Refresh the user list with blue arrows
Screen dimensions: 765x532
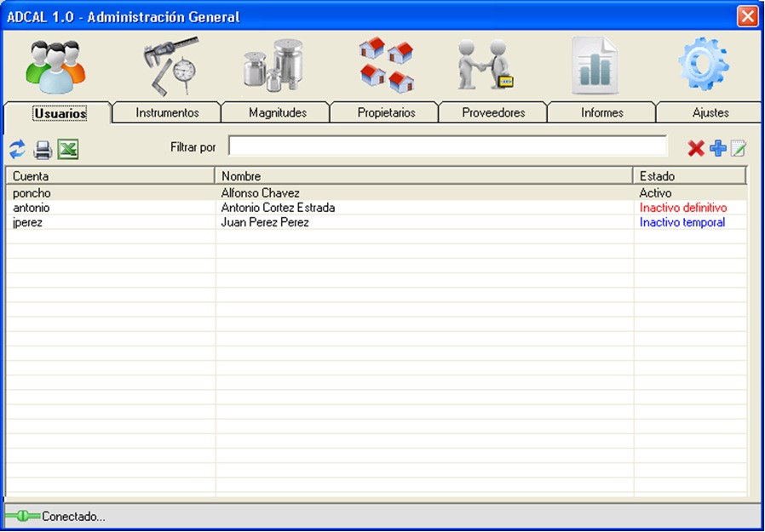click(x=17, y=150)
